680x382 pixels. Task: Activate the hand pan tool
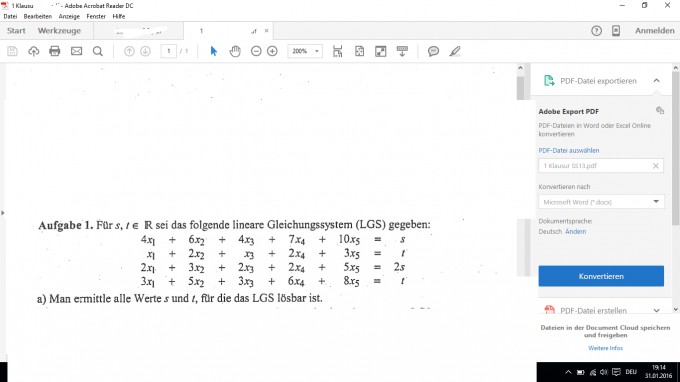[x=235, y=51]
